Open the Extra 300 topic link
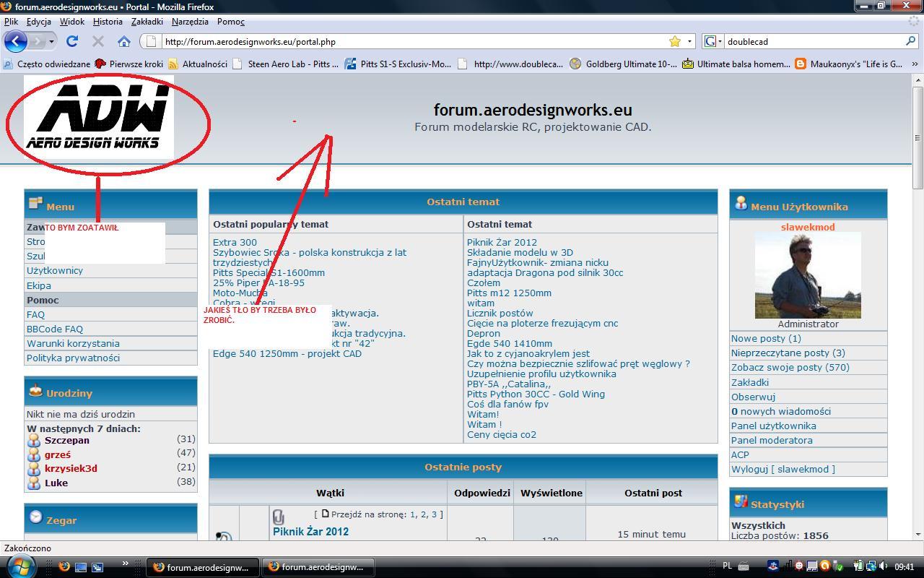Screen dimensions: 924x578 [x=235, y=242]
